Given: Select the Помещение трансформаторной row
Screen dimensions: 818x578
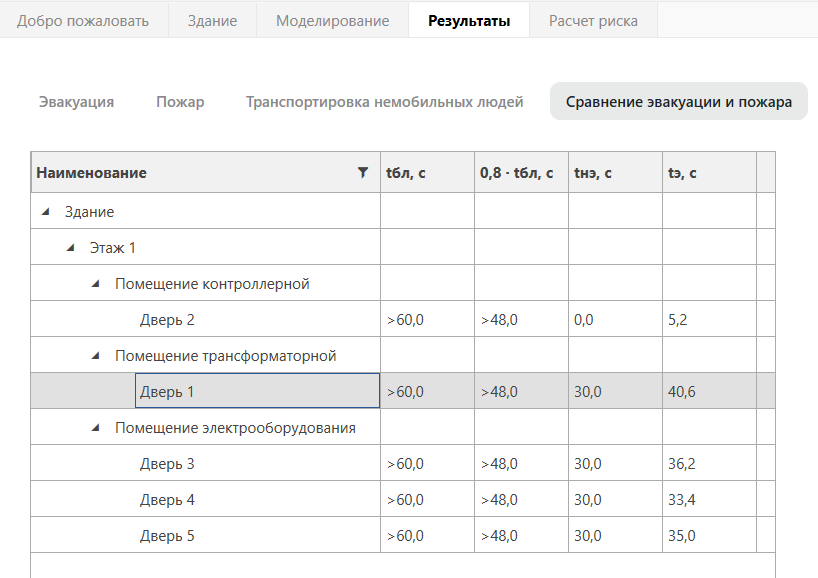Looking at the screenshot, I should tap(403, 356).
